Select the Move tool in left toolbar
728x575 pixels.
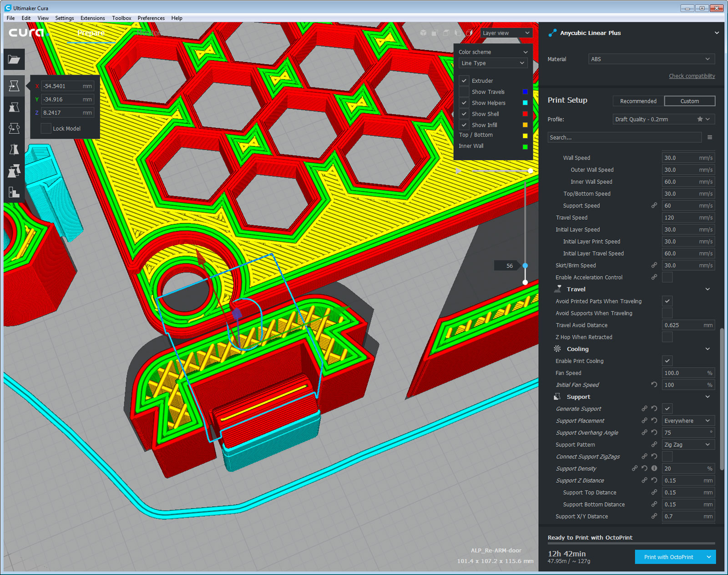point(14,86)
